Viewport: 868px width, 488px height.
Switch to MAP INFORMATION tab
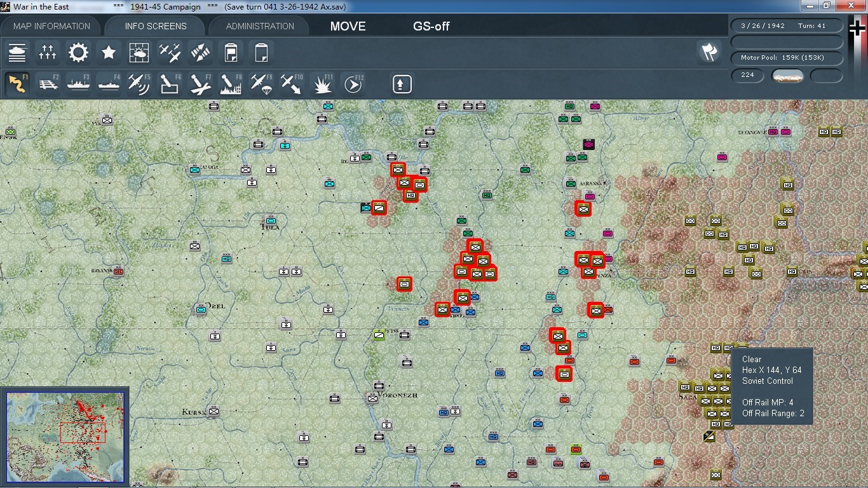pyautogui.click(x=51, y=26)
